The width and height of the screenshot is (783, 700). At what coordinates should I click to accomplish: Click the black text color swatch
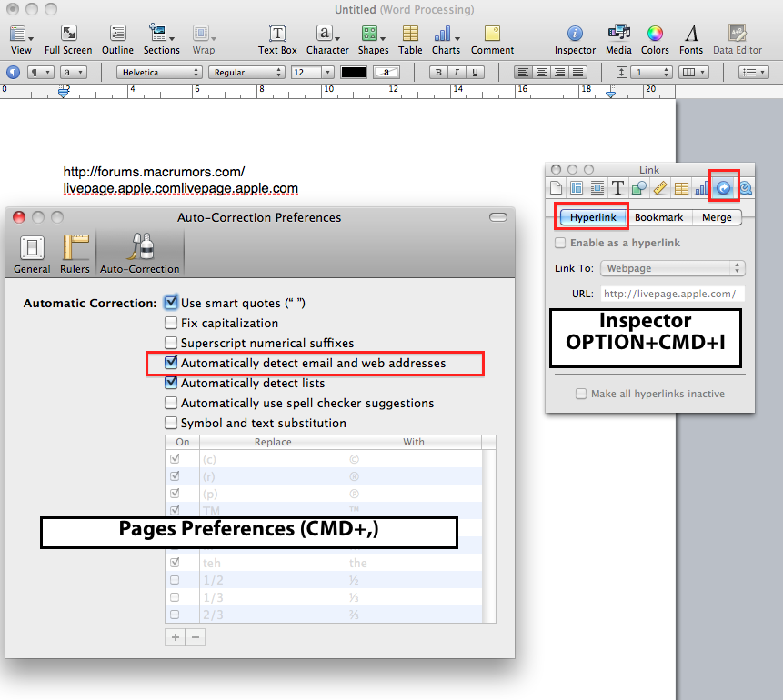(x=354, y=73)
